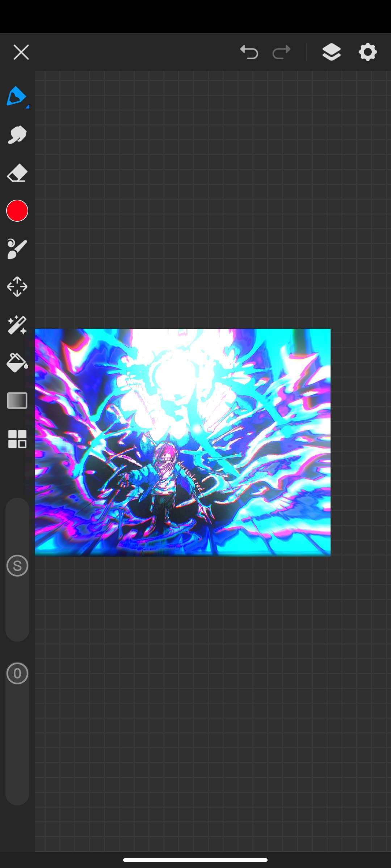The width and height of the screenshot is (391, 868).
Task: Expand brush options via small blue triangle
Action: point(27,107)
